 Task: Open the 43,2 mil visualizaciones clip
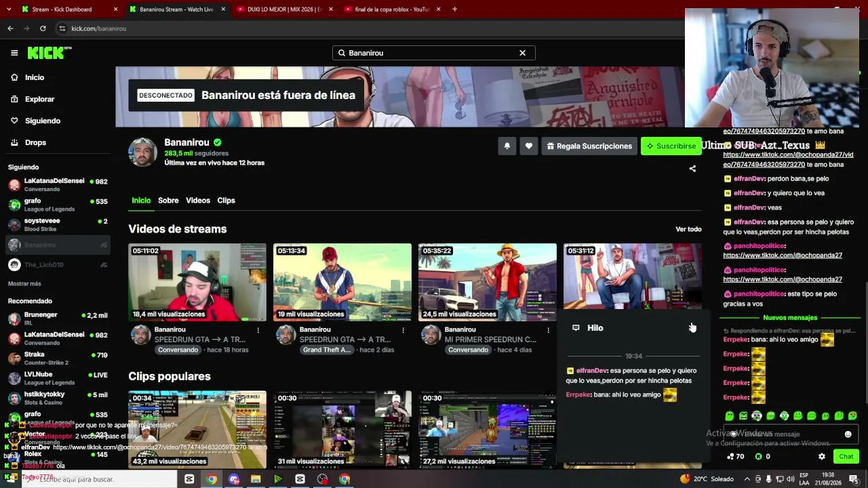[x=197, y=430]
